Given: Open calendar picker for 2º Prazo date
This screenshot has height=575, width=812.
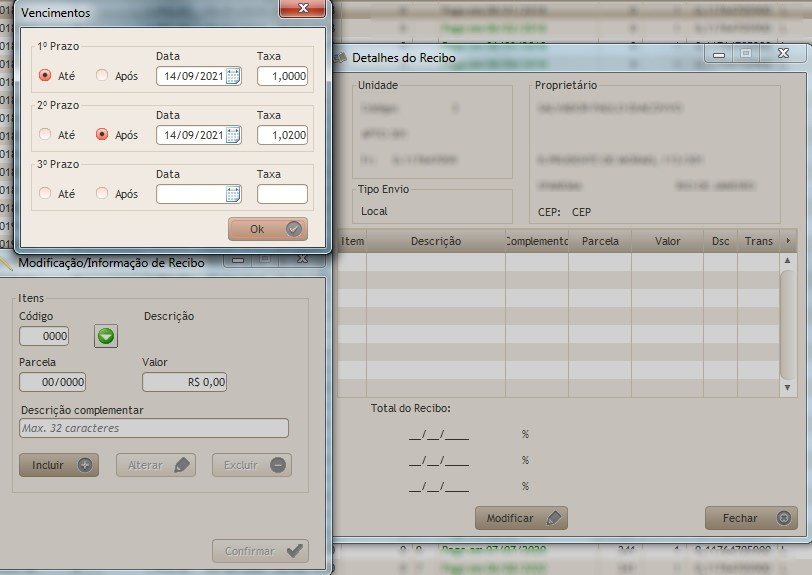Looking at the screenshot, I should [233, 135].
